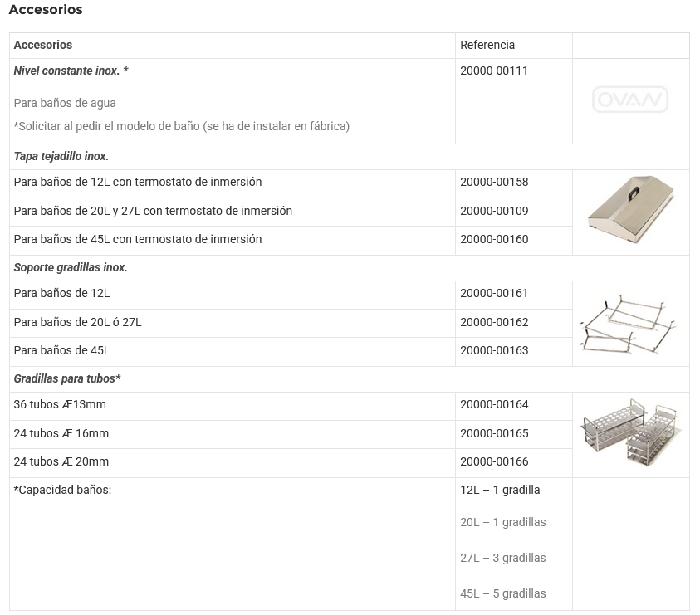This screenshot has width=700, height=615.
Task: Click the OVAN logo placeholder image
Action: pos(630,100)
